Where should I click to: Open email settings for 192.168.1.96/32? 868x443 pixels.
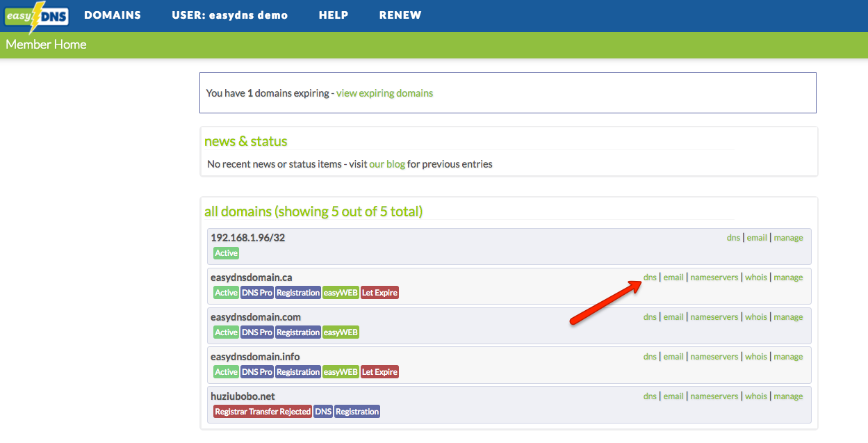757,238
